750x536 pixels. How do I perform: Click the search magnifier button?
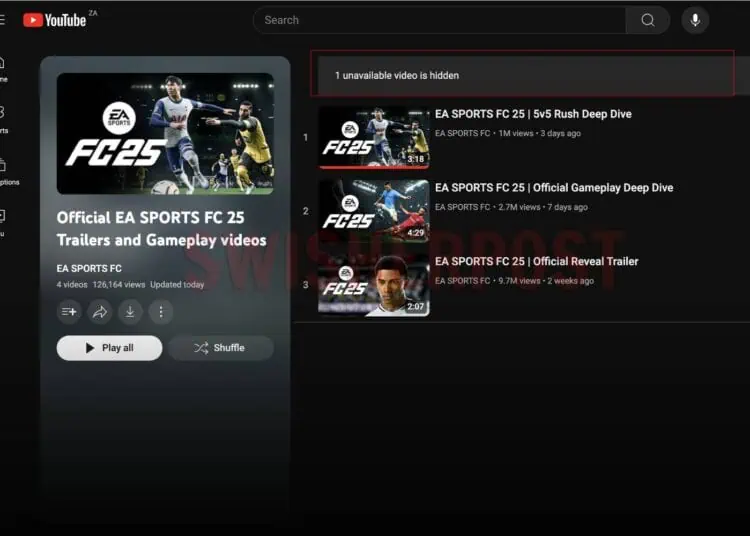(647, 20)
